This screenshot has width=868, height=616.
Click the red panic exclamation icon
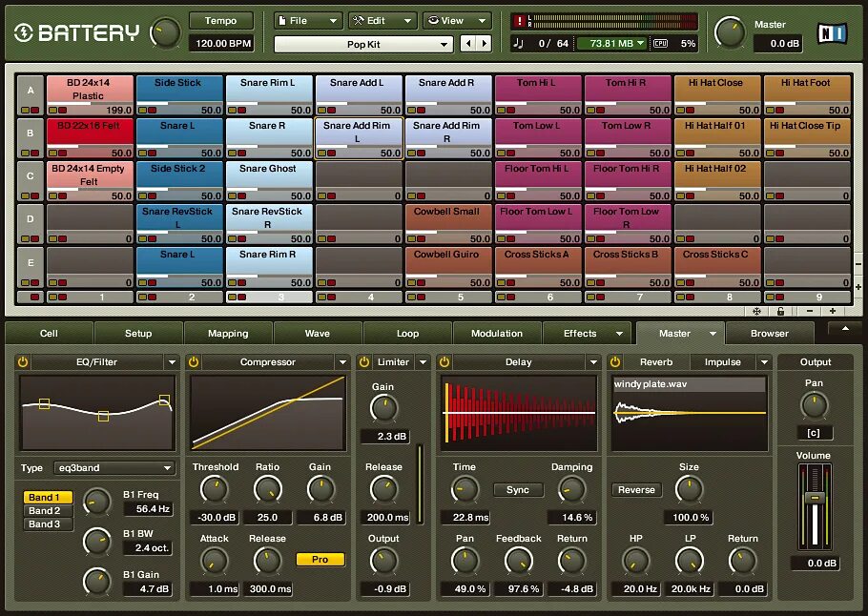pyautogui.click(x=519, y=21)
